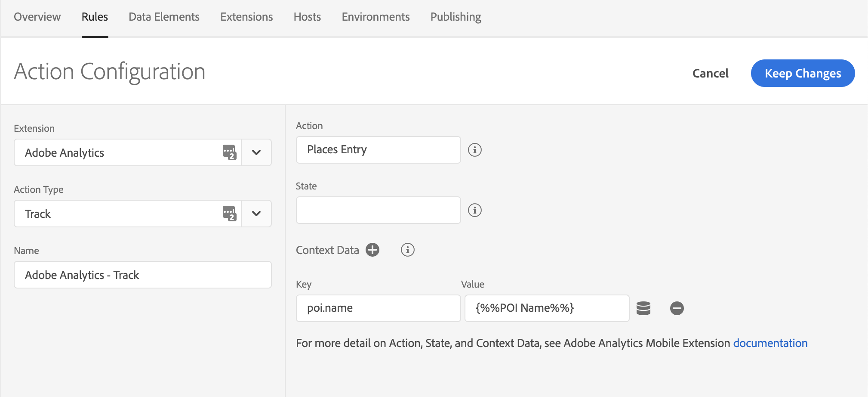Open the Publishing tab
868x397 pixels.
point(456,17)
